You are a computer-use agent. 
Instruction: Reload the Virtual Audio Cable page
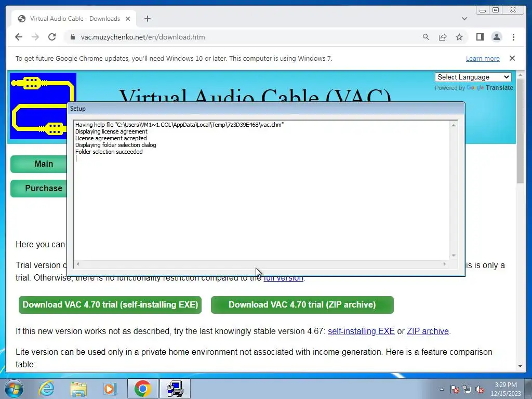point(52,37)
